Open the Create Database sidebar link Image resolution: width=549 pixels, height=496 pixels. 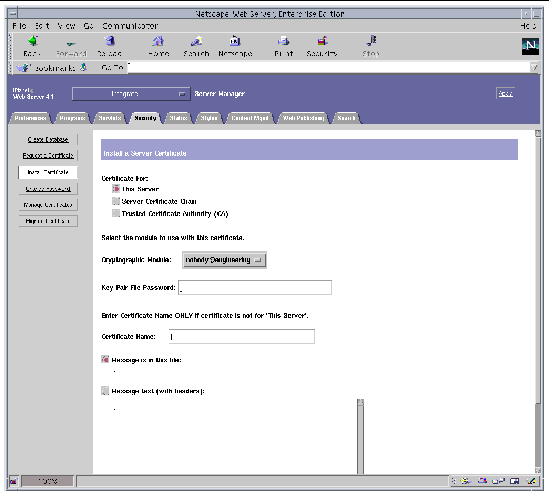pos(48,139)
